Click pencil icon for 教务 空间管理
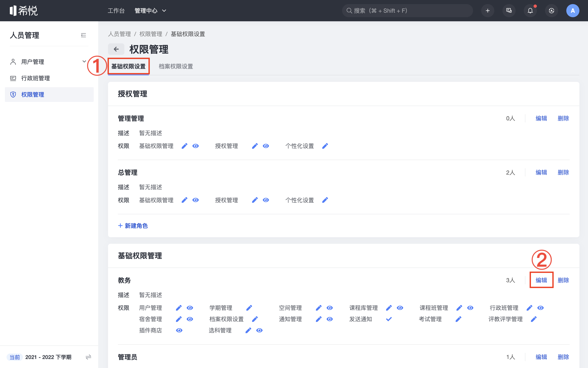The width and height of the screenshot is (588, 368). [x=319, y=308]
